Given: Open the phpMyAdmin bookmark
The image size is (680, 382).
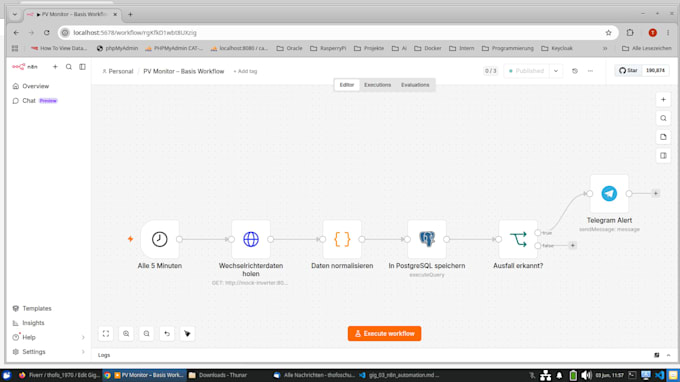Looking at the screenshot, I should (x=117, y=48).
